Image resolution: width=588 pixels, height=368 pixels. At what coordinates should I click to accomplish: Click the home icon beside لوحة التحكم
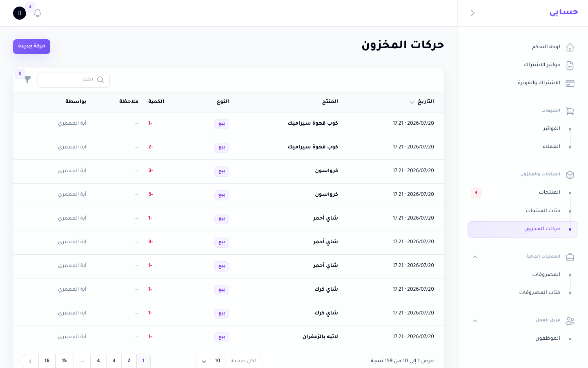click(570, 47)
